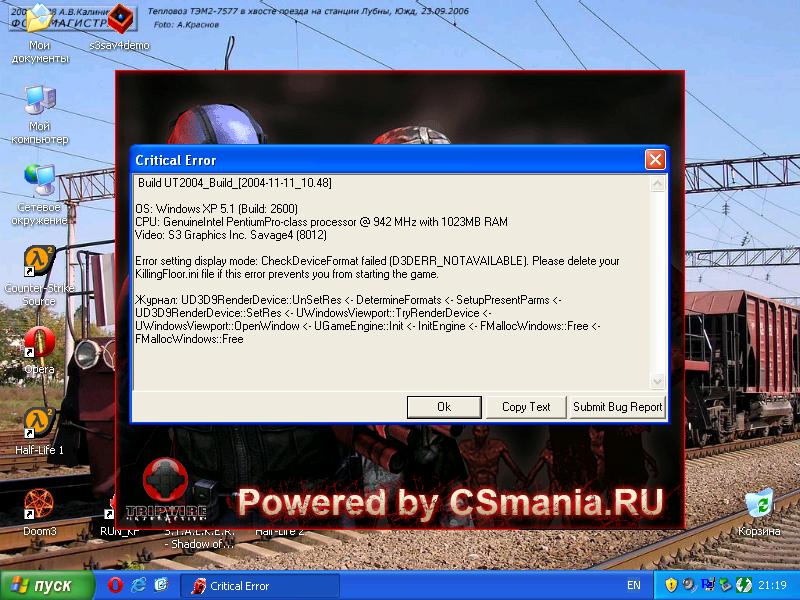Click the Critical Error taskbar button
800x600 pixels.
tap(260, 586)
